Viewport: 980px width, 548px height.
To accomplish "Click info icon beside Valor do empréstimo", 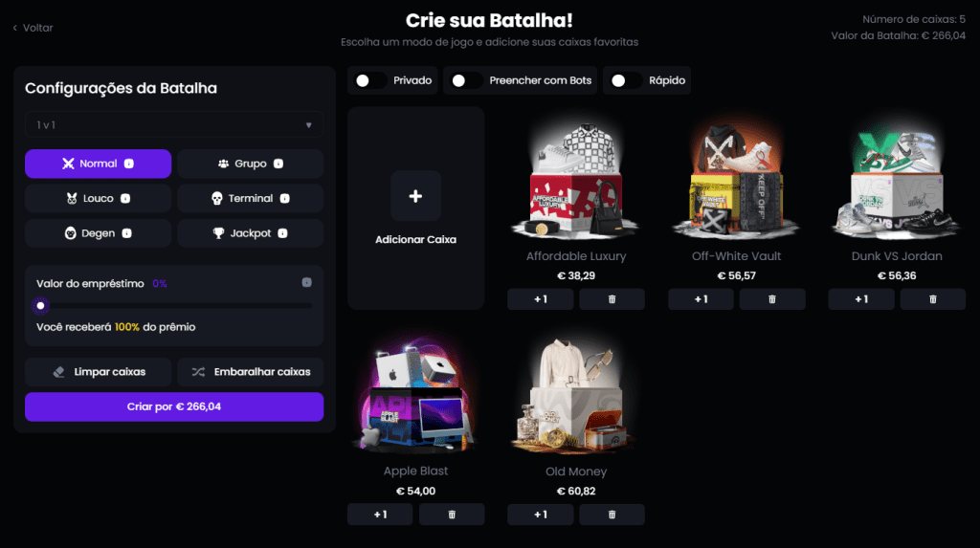I will point(307,282).
